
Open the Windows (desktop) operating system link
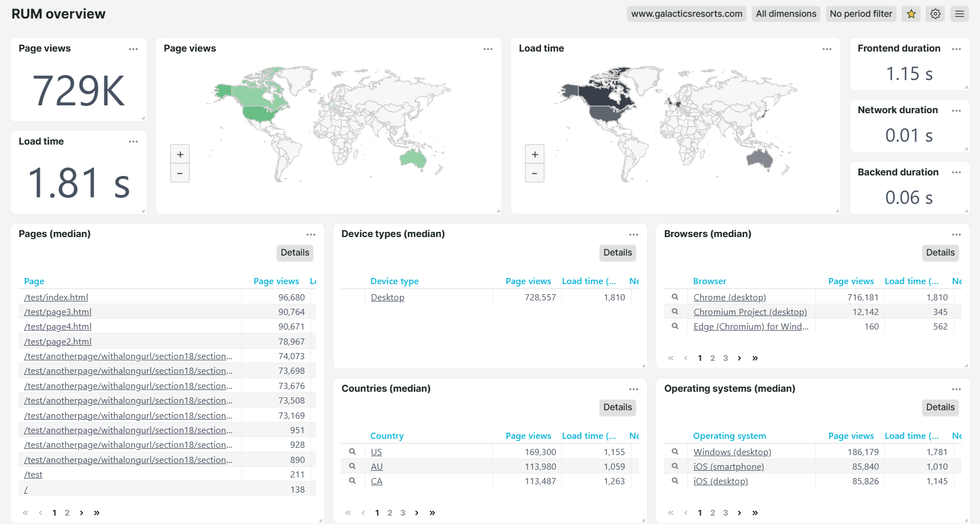pyautogui.click(x=732, y=452)
